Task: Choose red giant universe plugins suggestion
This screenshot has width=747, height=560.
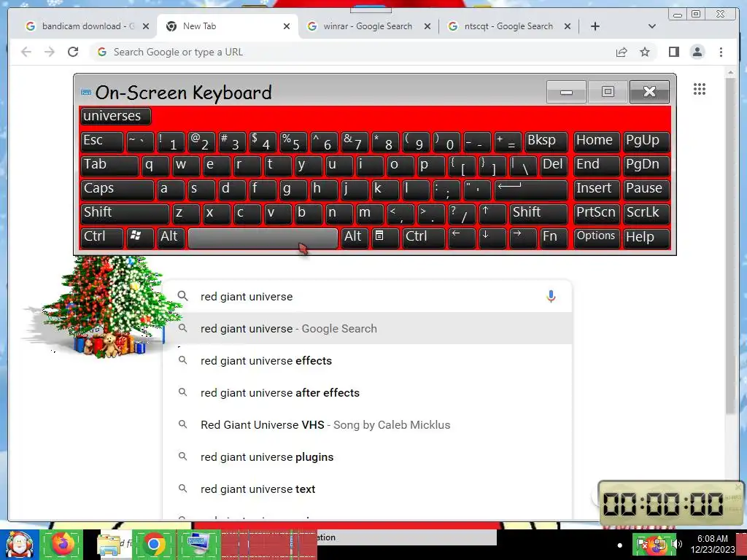Action: click(x=367, y=456)
